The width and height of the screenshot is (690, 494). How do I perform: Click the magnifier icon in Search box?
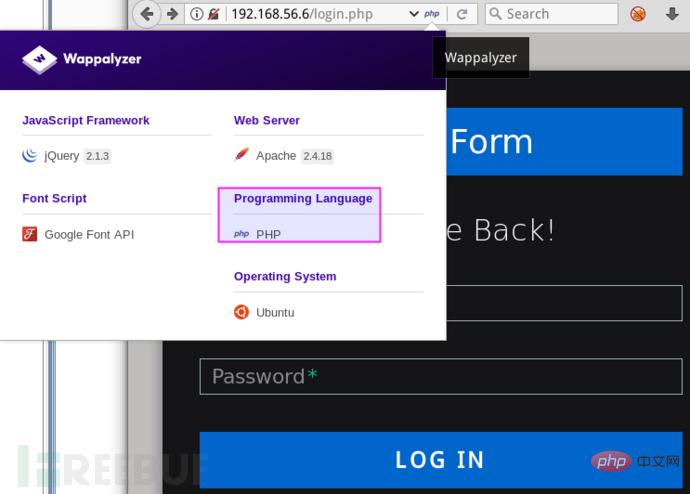click(495, 14)
